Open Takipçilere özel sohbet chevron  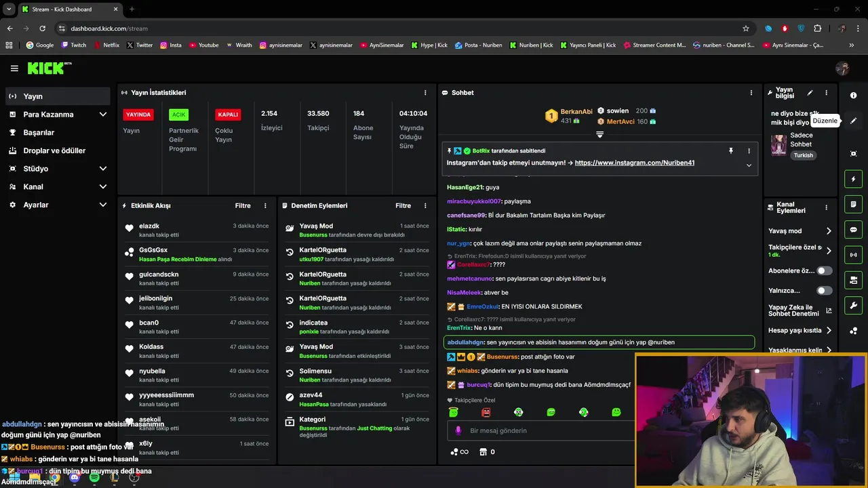coord(829,251)
